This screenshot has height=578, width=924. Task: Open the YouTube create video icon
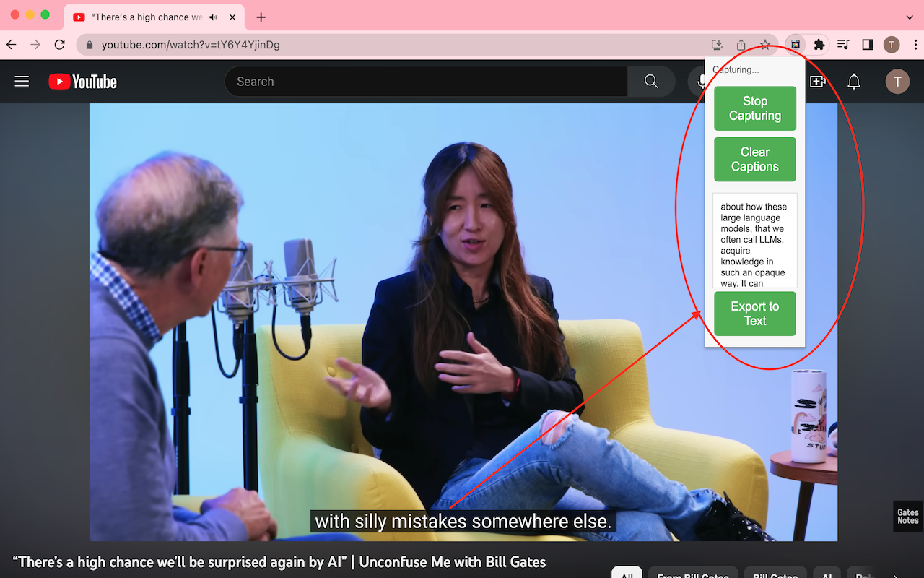[818, 82]
